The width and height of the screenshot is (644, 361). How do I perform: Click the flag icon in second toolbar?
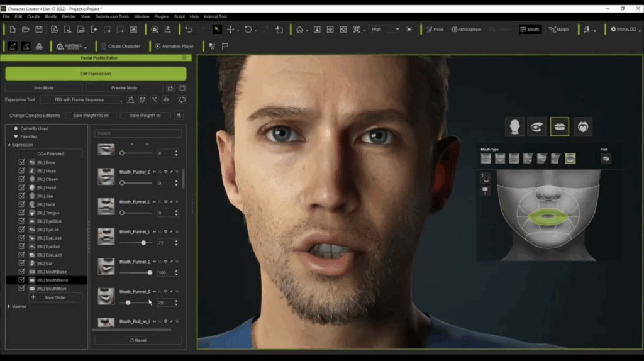click(x=225, y=47)
